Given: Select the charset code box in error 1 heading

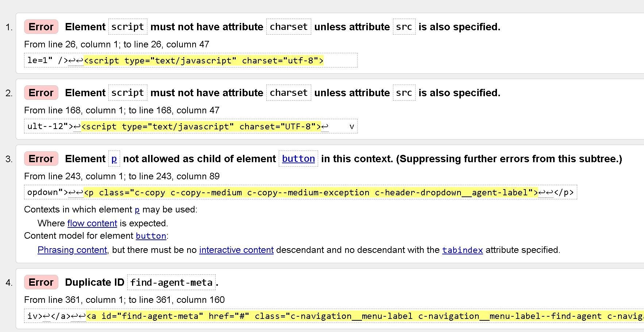Looking at the screenshot, I should (288, 27).
